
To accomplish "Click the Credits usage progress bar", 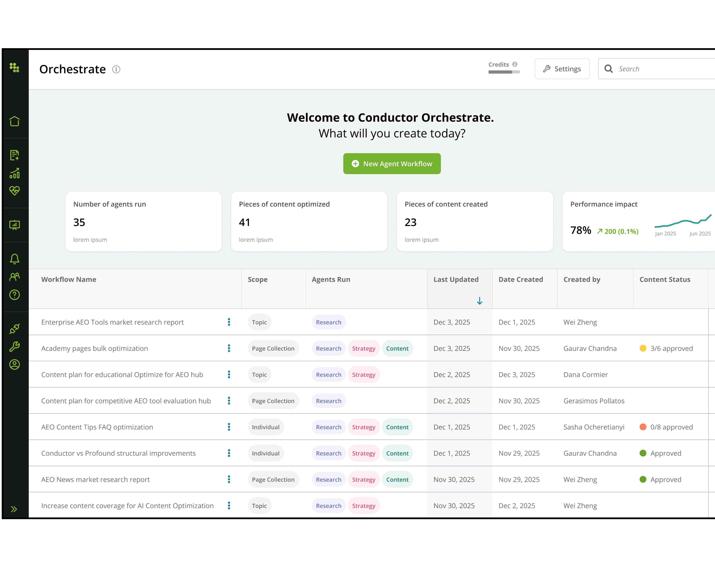I will [x=504, y=72].
